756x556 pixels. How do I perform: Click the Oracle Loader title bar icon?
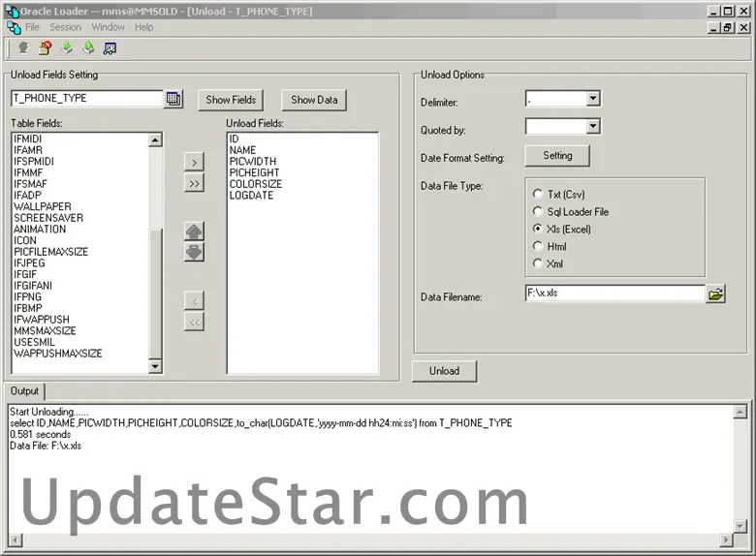[x=12, y=11]
